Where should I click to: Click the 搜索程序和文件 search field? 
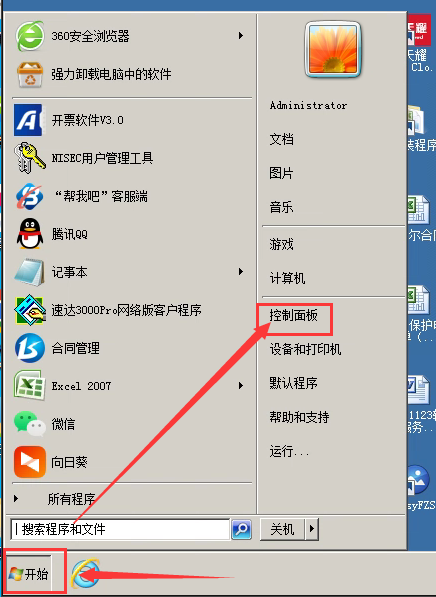tap(120, 529)
